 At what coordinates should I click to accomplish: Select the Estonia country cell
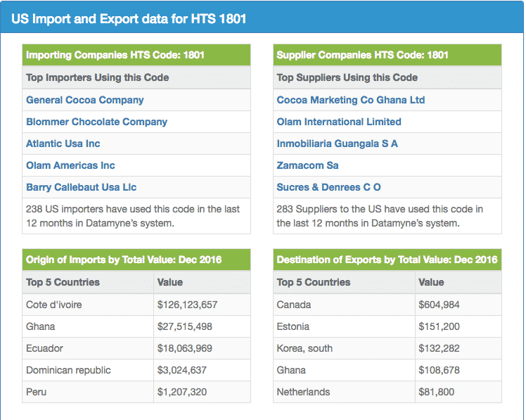point(344,326)
